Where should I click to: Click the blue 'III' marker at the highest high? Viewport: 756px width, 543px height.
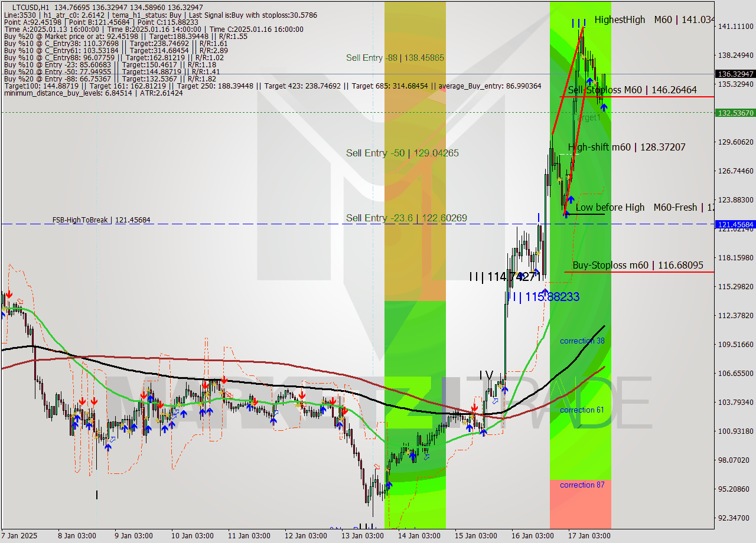tap(578, 23)
